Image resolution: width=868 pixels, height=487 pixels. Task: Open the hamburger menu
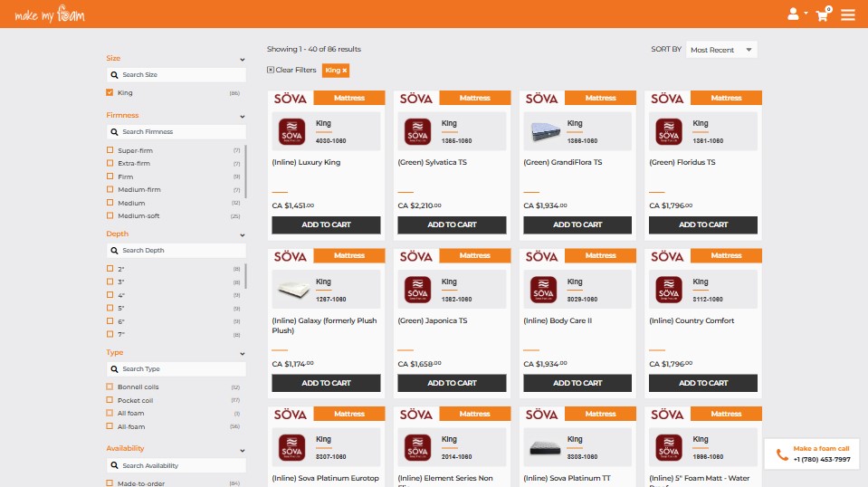coord(848,14)
